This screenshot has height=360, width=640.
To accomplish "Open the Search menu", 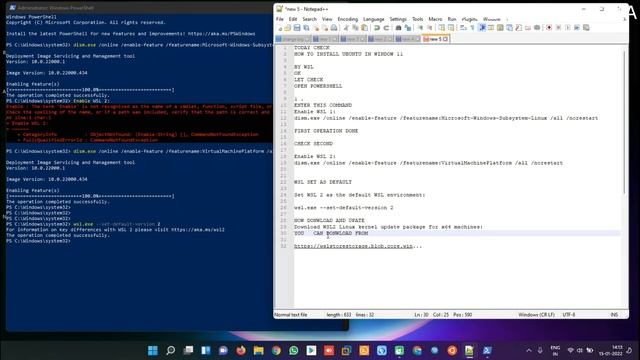I will (x=309, y=19).
